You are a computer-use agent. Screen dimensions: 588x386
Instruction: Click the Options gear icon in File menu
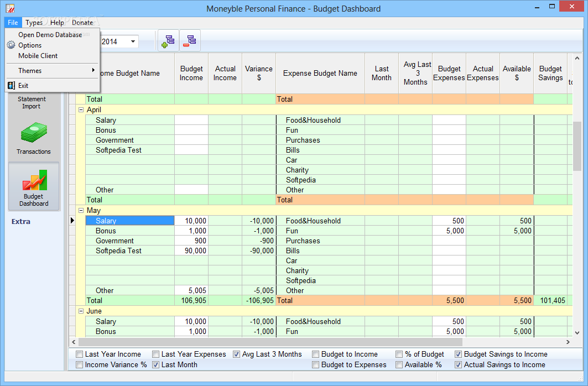click(x=11, y=45)
